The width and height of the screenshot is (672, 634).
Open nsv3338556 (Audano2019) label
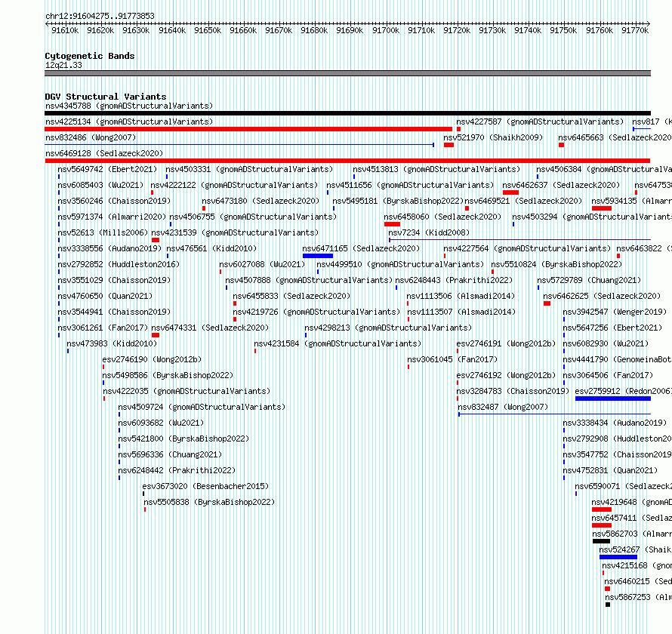coord(109,248)
